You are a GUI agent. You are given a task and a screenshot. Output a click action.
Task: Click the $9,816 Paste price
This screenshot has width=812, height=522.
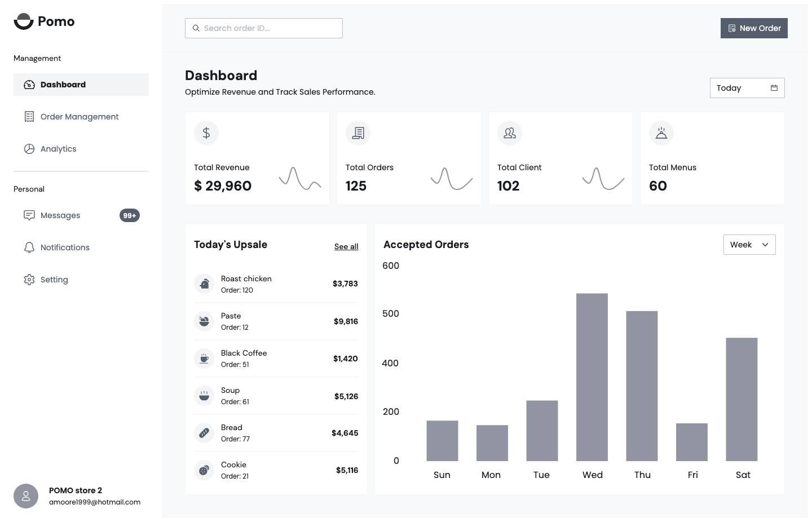tap(346, 321)
